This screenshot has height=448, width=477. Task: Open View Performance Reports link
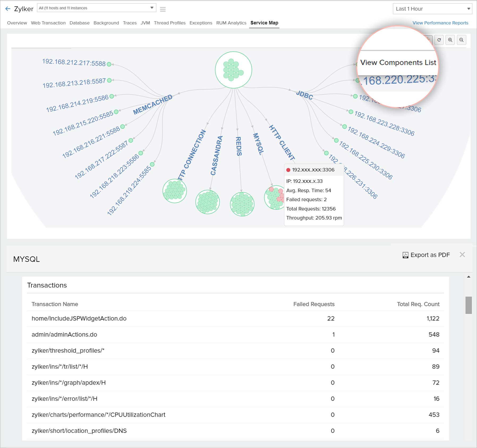click(x=440, y=23)
